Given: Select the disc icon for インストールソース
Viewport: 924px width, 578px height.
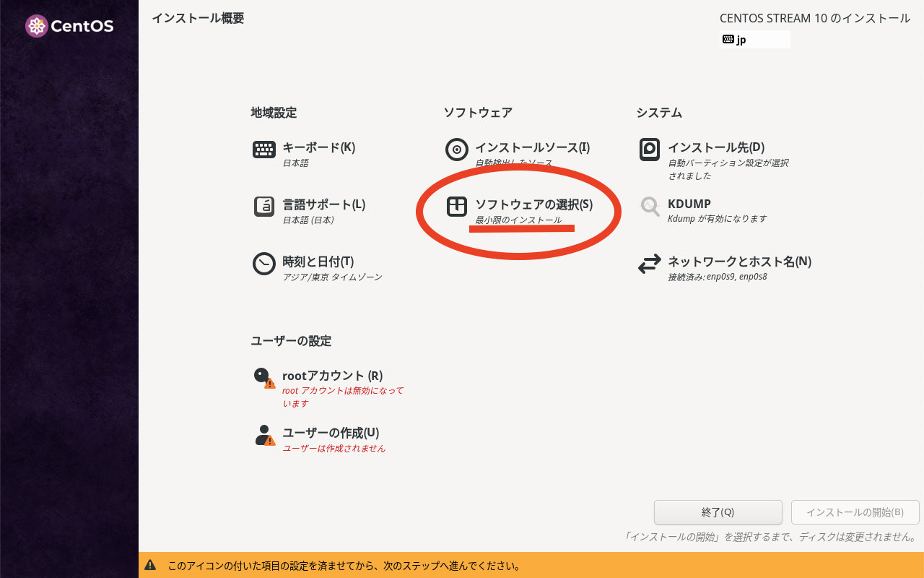Looking at the screenshot, I should [x=457, y=150].
